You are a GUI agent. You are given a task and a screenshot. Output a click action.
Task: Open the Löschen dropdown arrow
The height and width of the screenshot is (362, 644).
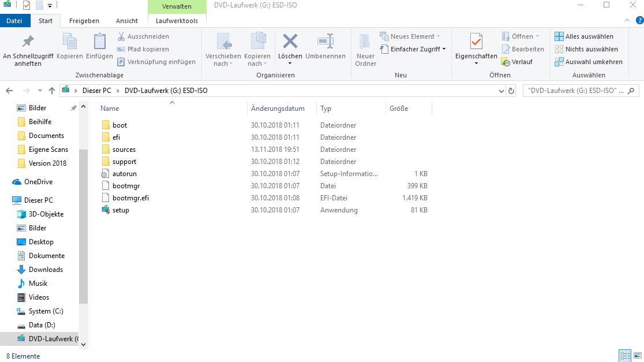[x=290, y=64]
